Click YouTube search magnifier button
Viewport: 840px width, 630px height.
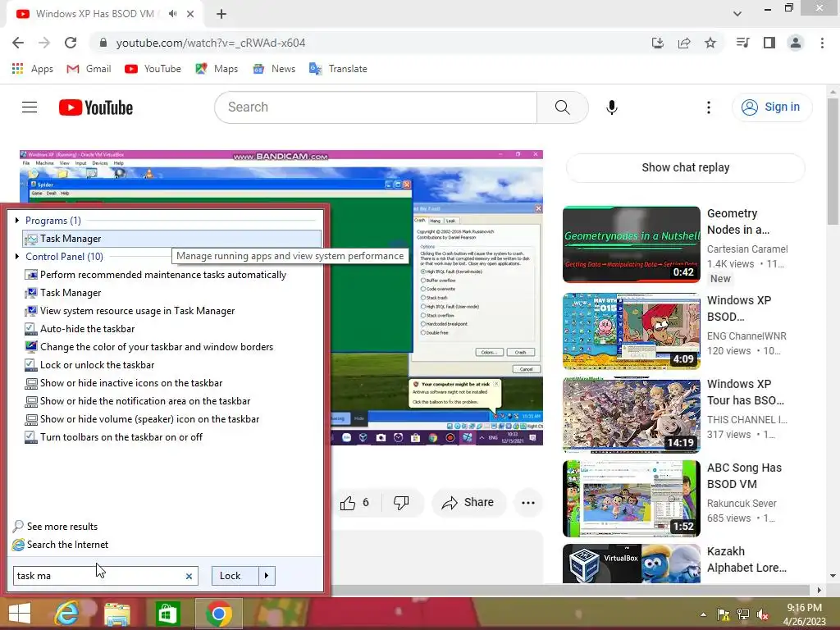(563, 107)
